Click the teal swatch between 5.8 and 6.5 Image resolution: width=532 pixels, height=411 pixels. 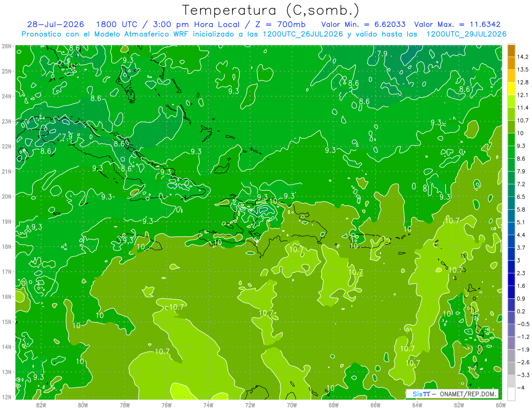pos(511,203)
